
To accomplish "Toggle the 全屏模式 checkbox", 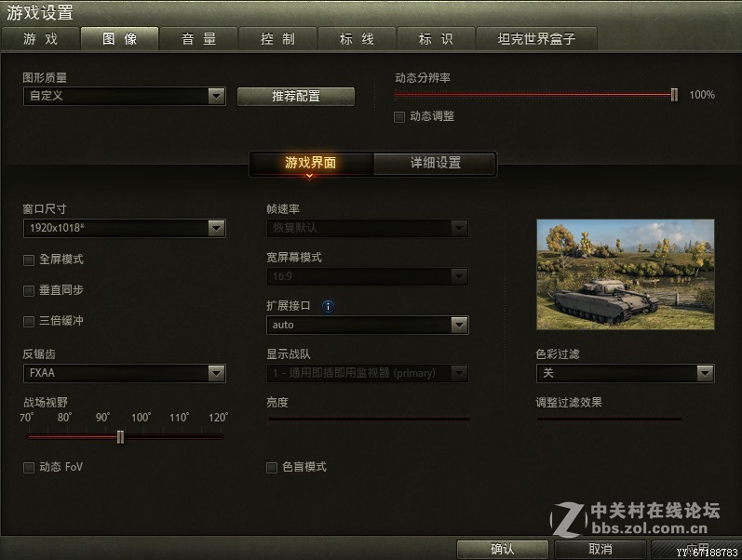I will tap(29, 260).
